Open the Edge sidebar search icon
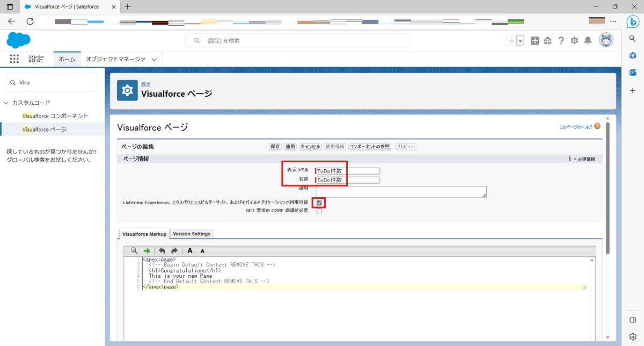Screen dimensions: 644x346 633,39
